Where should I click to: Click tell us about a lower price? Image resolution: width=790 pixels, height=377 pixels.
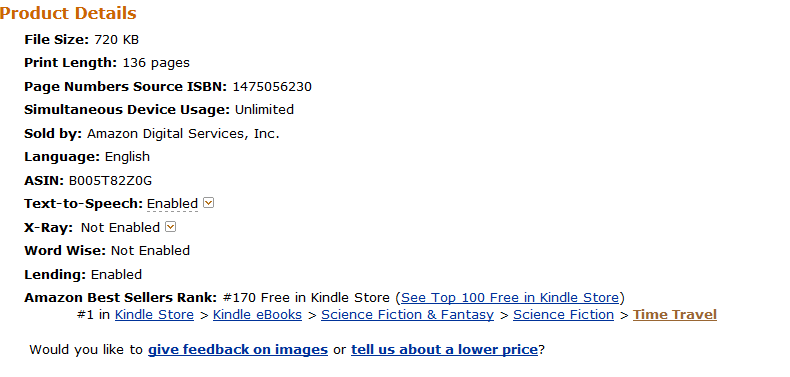click(444, 349)
